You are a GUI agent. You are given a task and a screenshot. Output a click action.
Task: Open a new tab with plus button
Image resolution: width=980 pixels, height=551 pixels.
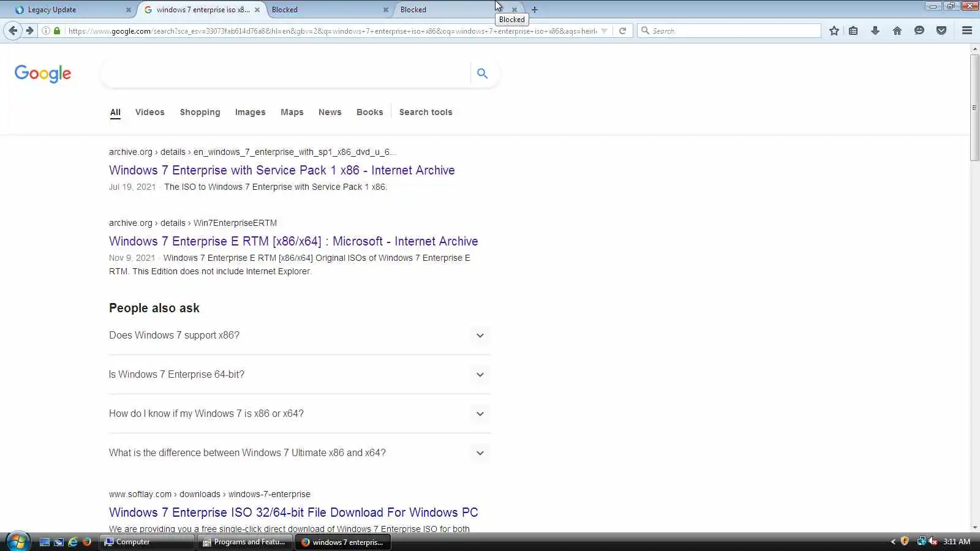pos(535,10)
